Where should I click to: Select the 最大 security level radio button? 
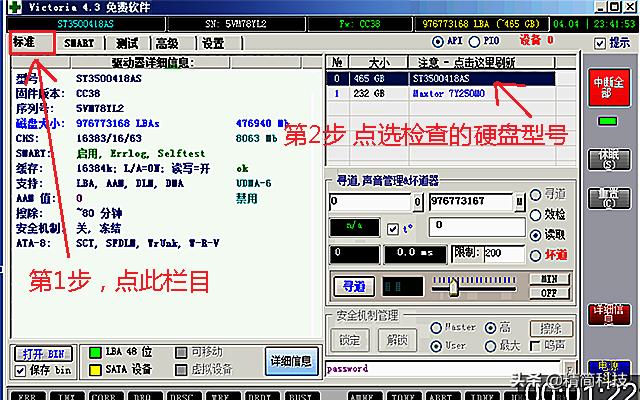[490, 346]
